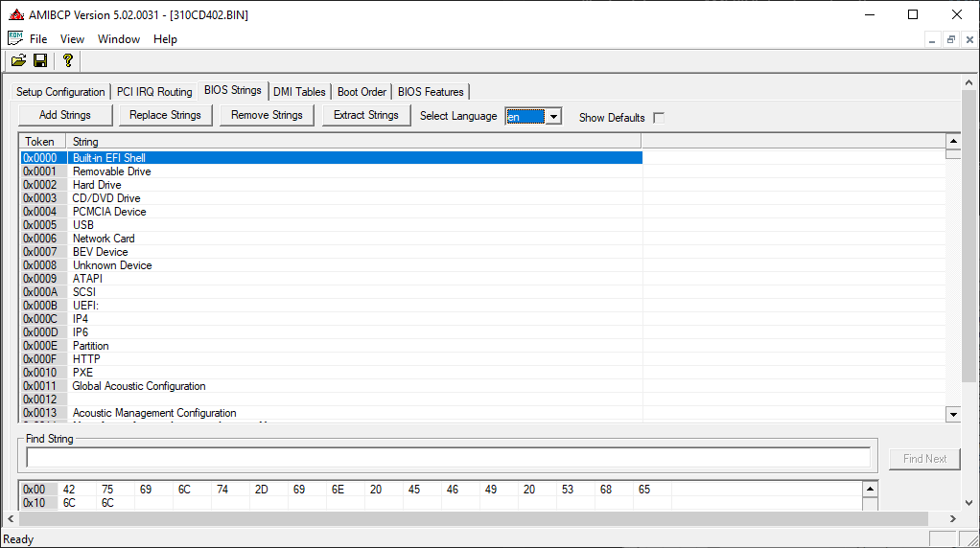The width and height of the screenshot is (980, 548).
Task: Click the hex view scroll up arrow
Action: [870, 490]
